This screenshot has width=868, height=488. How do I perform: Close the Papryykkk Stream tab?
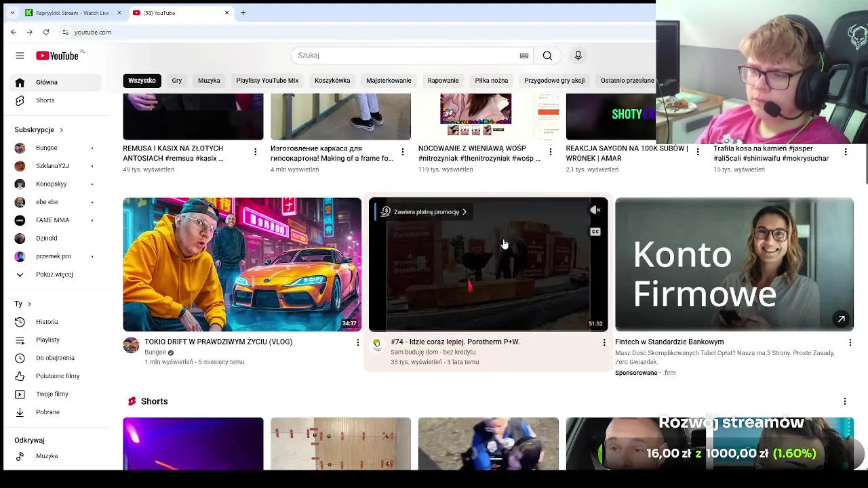click(x=119, y=12)
